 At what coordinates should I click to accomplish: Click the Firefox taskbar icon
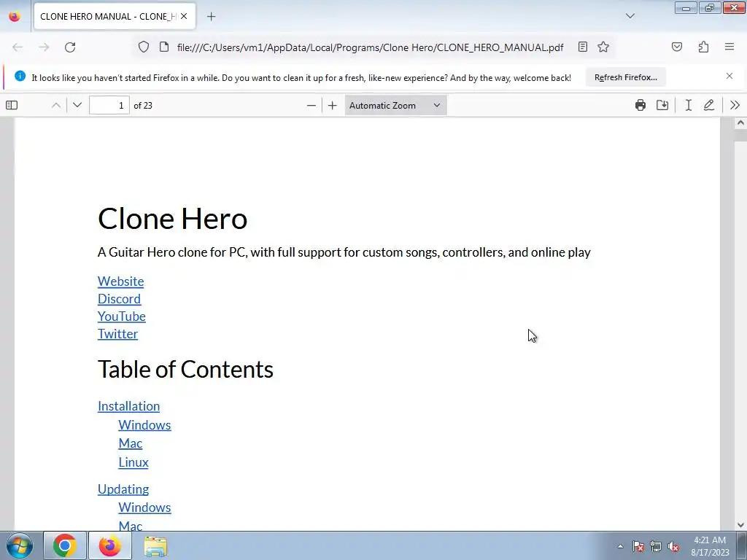coord(110,545)
